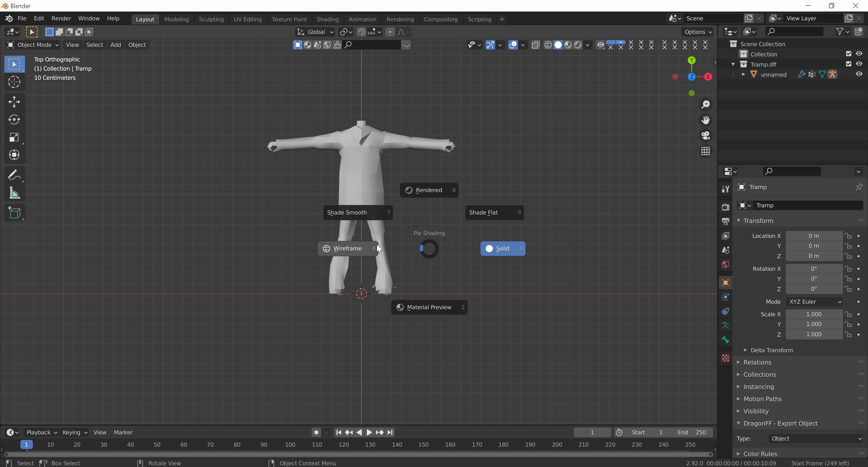Choose Wireframe in the shading pie
This screenshot has height=467, width=868.
click(348, 248)
